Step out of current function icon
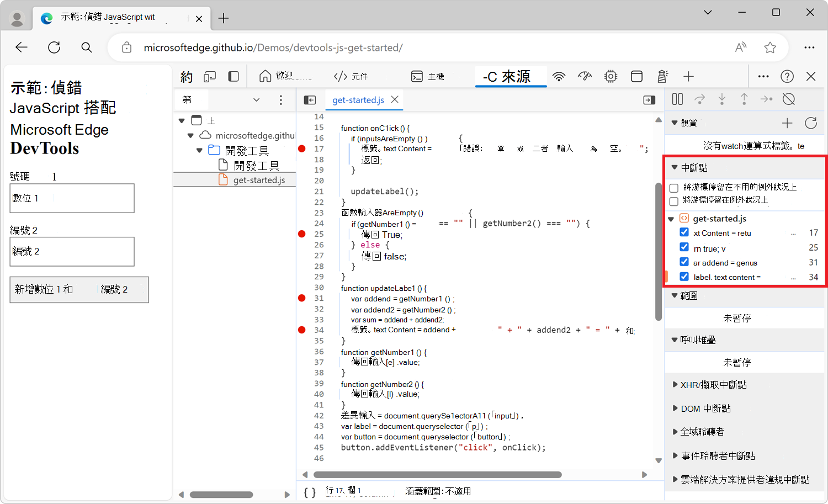 click(744, 99)
